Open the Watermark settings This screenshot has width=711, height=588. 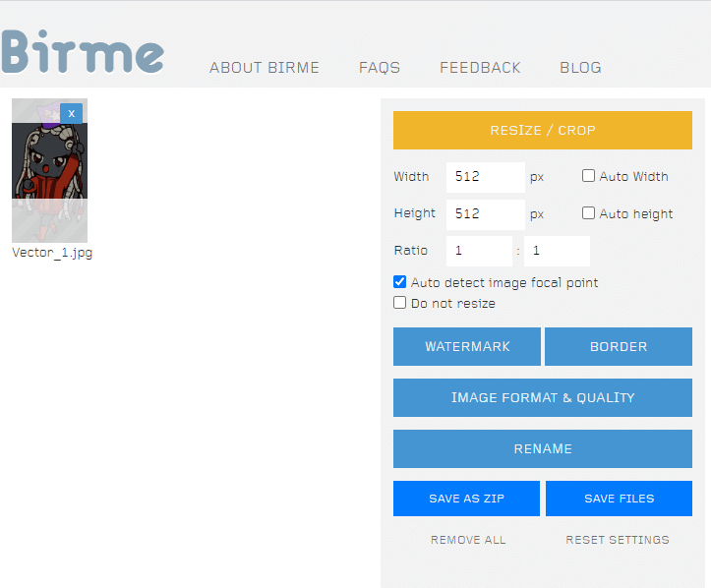pos(467,346)
